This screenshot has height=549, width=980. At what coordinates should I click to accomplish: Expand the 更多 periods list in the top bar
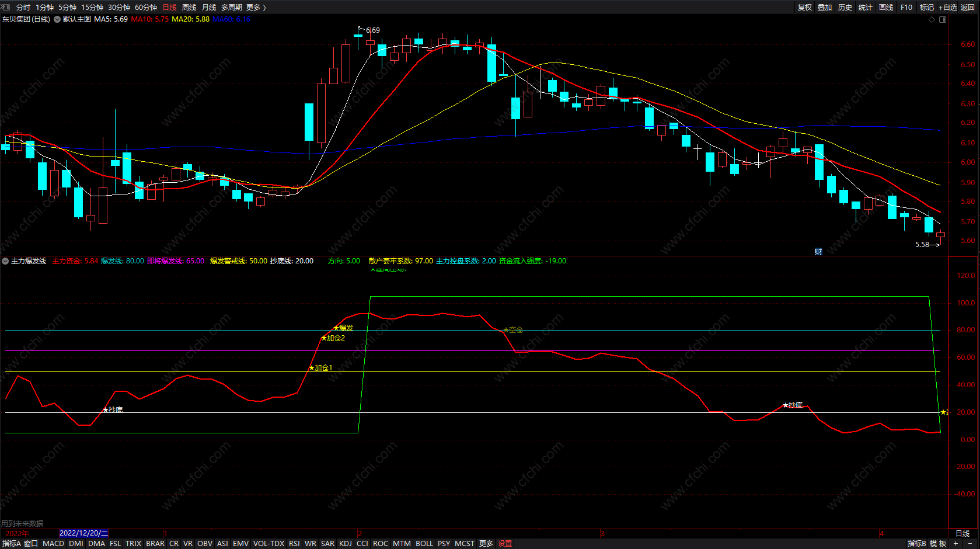click(x=256, y=7)
